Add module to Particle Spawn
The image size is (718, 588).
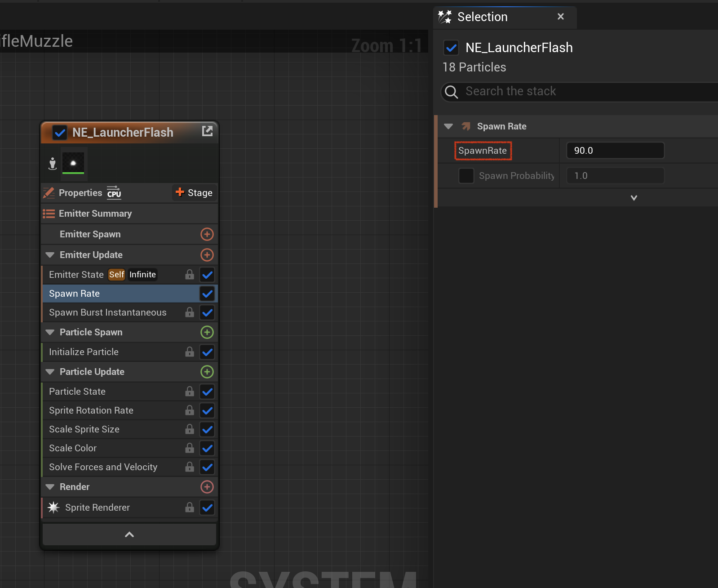click(x=207, y=332)
